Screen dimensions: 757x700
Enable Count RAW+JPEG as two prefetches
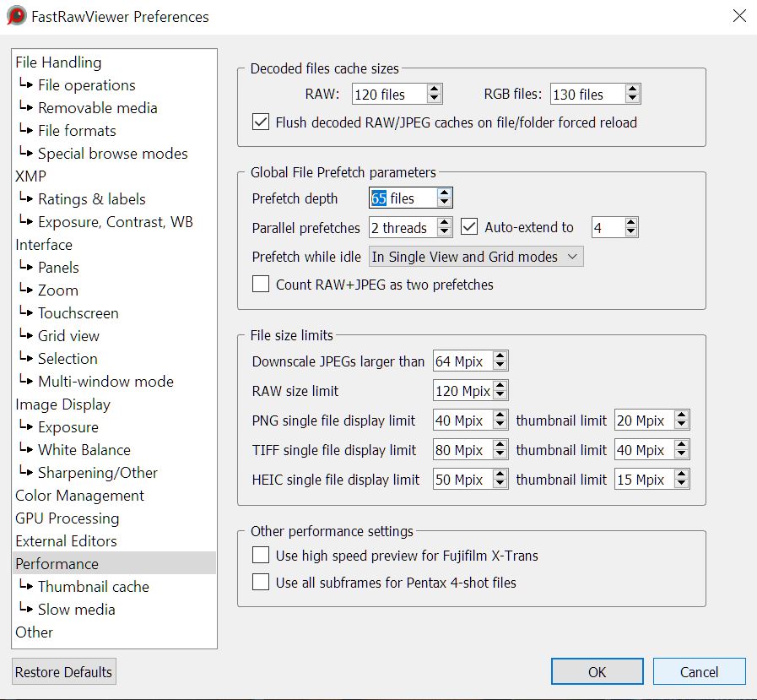[x=261, y=285]
